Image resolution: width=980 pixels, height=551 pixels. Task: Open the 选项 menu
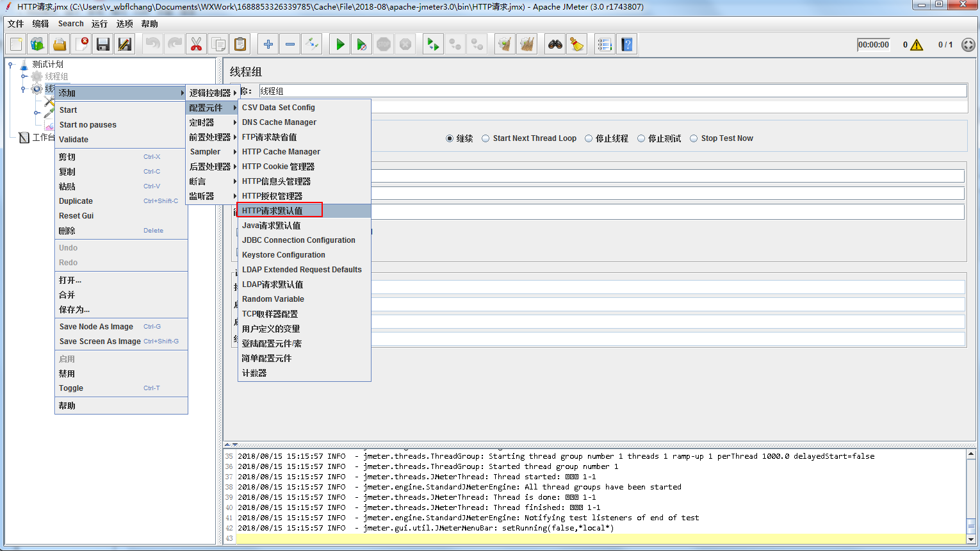[125, 24]
